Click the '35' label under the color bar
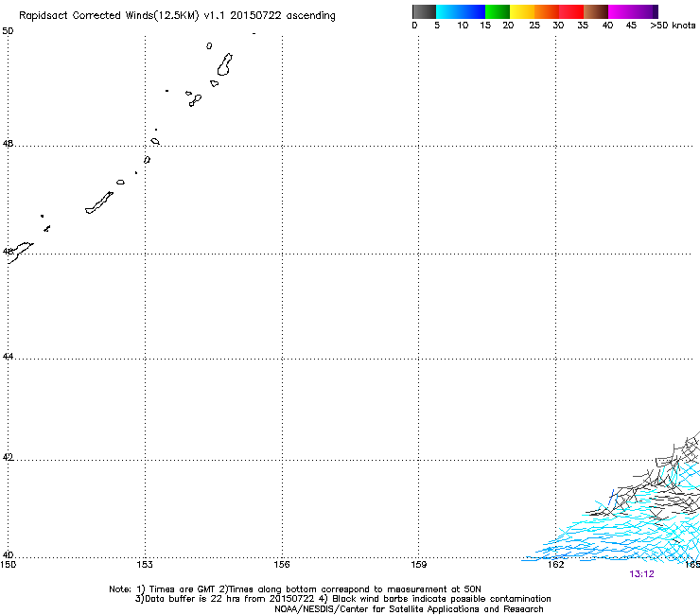 point(583,26)
